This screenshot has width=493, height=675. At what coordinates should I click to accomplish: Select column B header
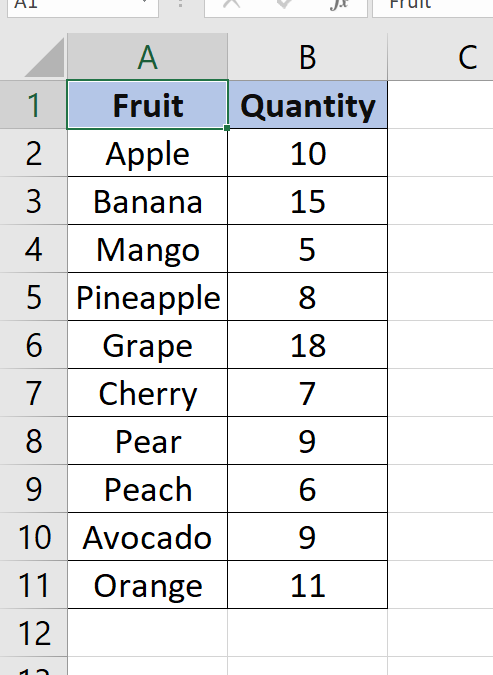tap(307, 57)
